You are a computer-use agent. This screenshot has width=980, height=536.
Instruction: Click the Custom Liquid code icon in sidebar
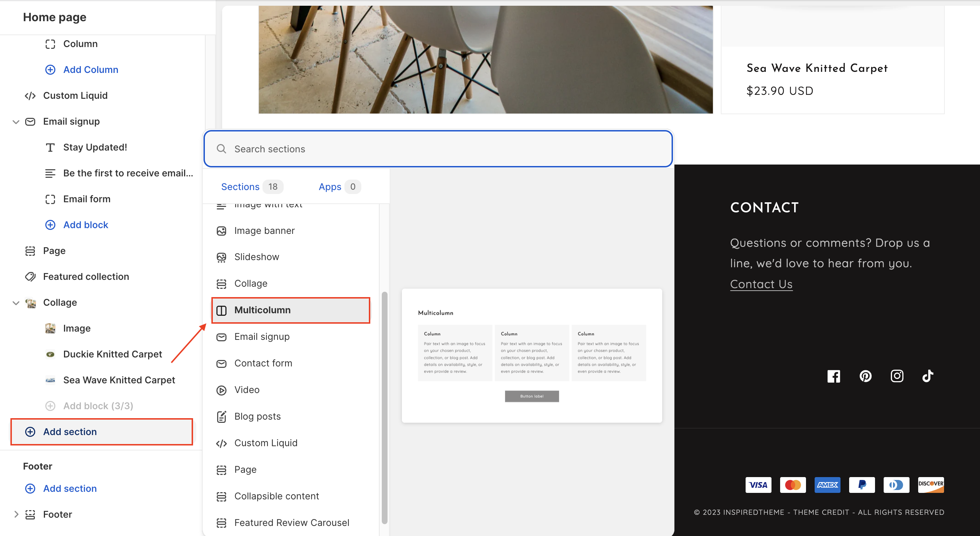tap(30, 96)
